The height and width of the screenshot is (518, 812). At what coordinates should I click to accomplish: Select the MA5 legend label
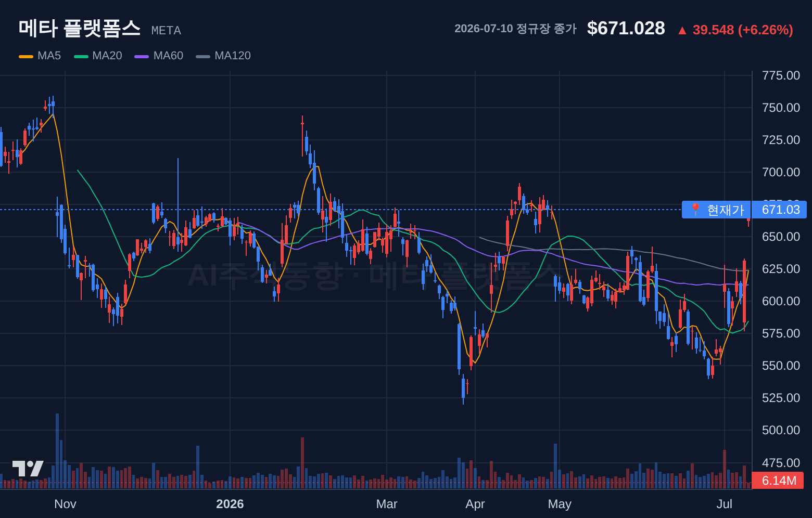tap(49, 56)
